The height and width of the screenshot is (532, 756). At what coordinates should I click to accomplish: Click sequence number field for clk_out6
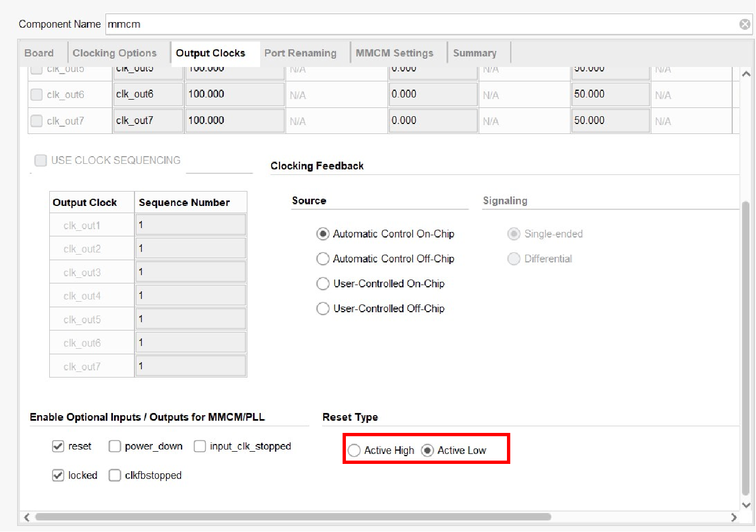(x=191, y=343)
